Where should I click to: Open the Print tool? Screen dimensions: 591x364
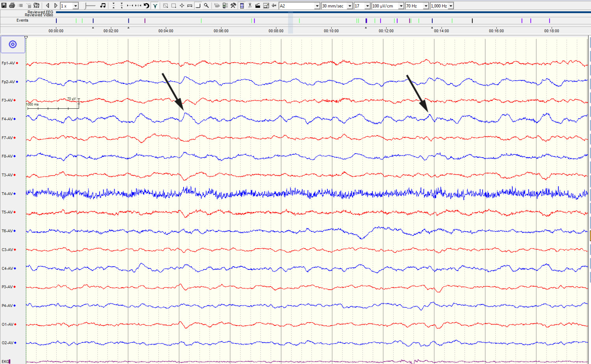(12, 5)
